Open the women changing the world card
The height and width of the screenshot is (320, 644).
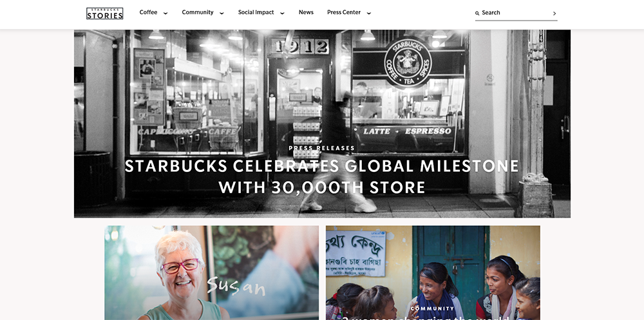click(x=433, y=273)
